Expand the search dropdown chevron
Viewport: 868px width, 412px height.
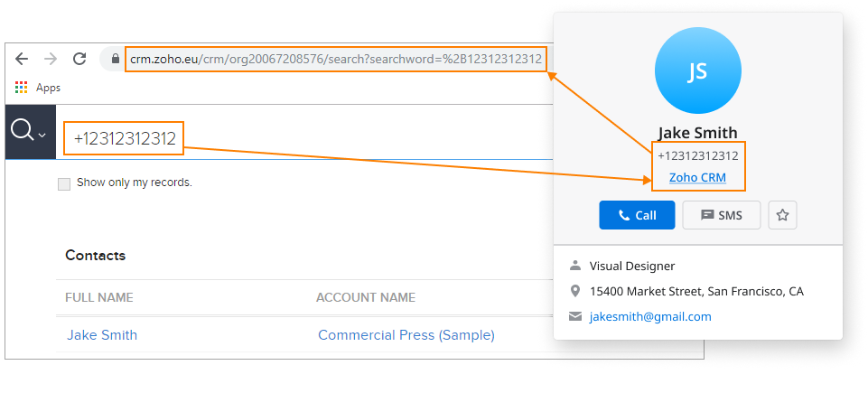(42, 136)
